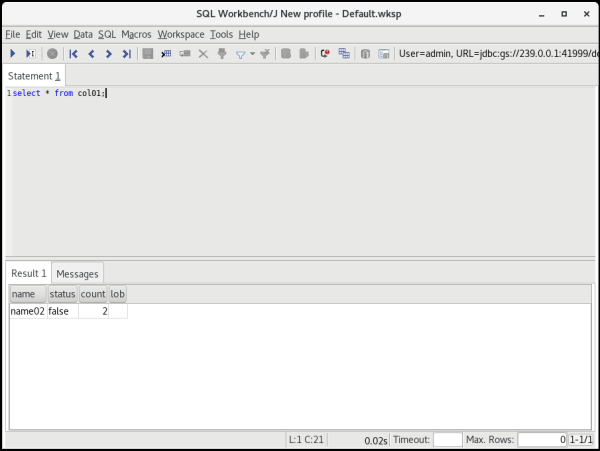The width and height of the screenshot is (600, 451).
Task: Click the Delete row X icon
Action: [203, 54]
